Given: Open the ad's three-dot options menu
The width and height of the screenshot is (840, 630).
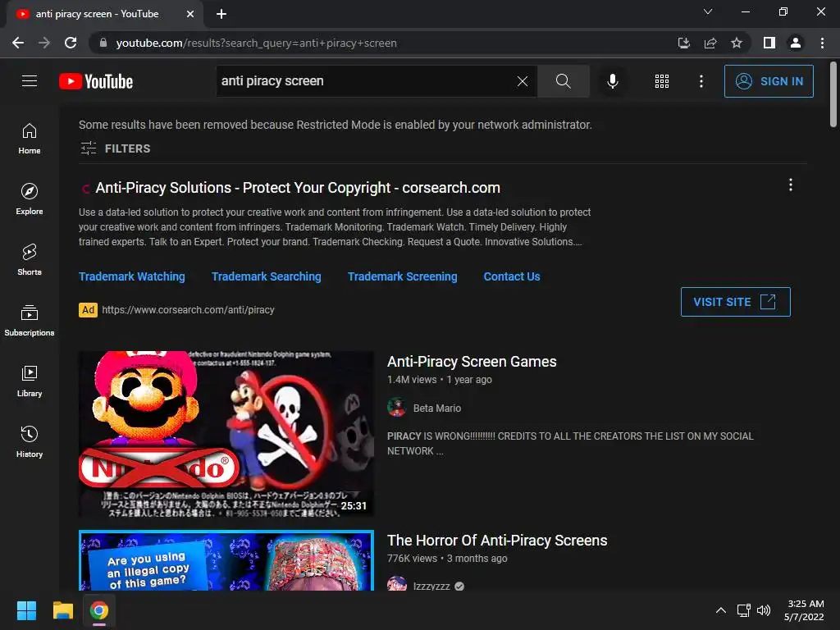Looking at the screenshot, I should point(790,185).
